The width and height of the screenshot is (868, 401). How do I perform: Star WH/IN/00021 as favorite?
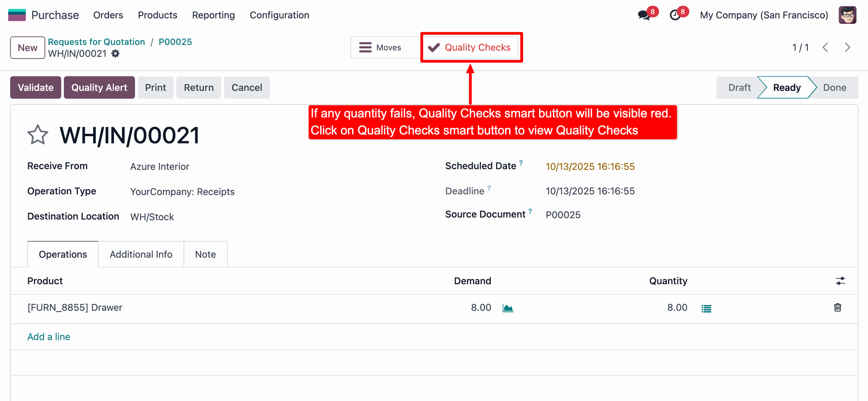point(38,135)
